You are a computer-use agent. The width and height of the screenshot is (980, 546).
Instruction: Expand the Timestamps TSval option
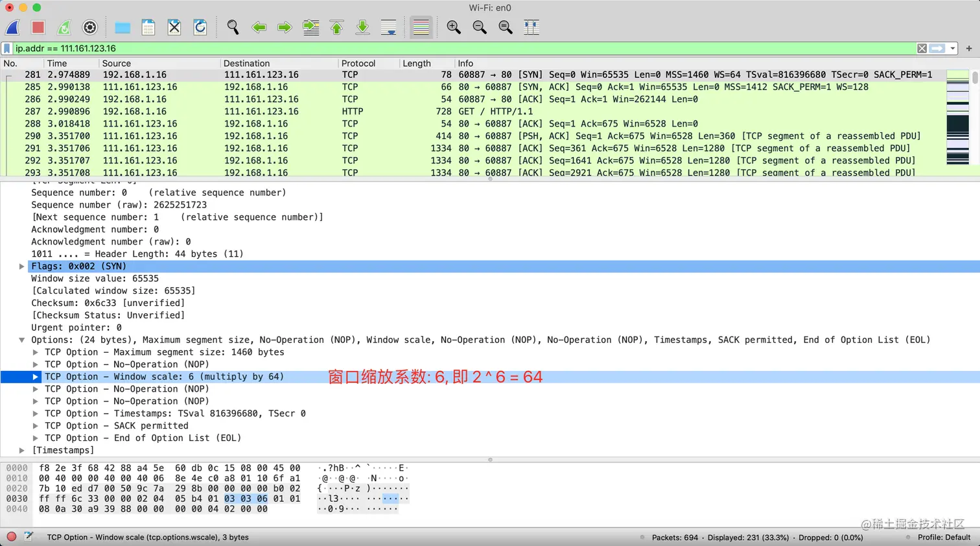(x=36, y=414)
